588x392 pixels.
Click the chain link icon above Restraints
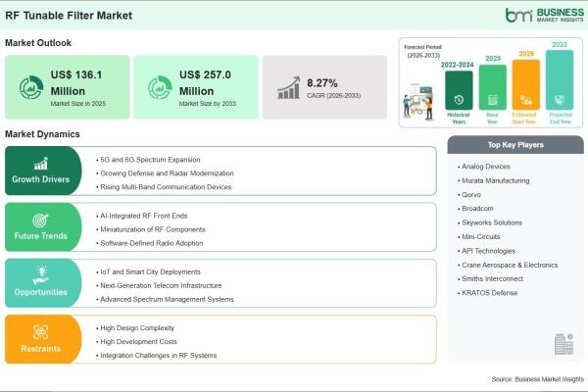40,332
